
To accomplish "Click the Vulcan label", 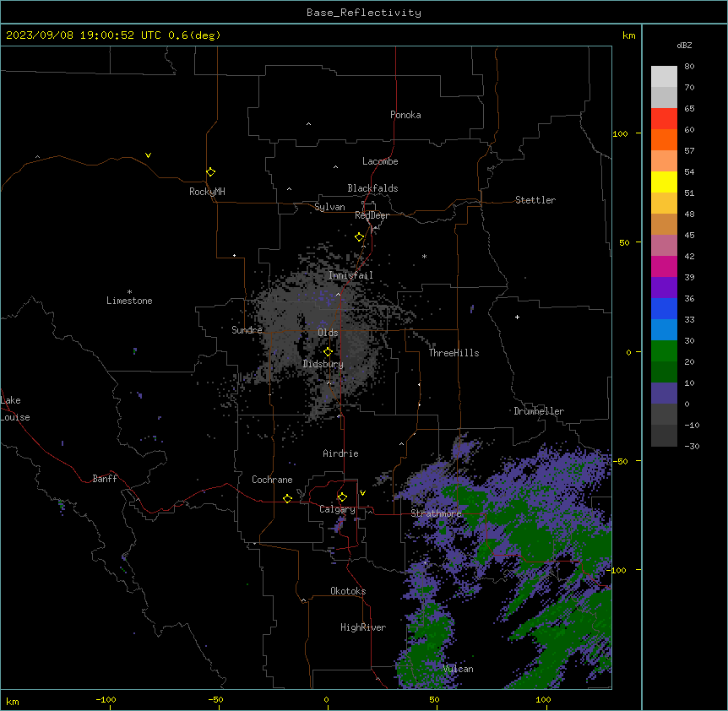I will [x=458, y=669].
